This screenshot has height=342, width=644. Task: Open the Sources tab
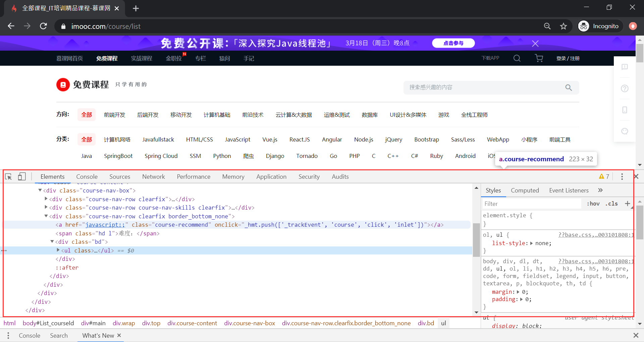[x=120, y=177]
